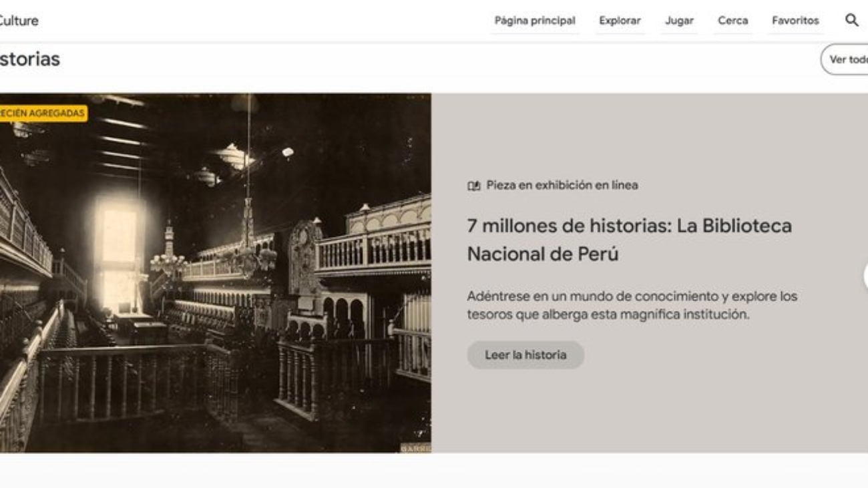The width and height of the screenshot is (868, 488).
Task: Click the Leer la historia button
Action: [525, 355]
